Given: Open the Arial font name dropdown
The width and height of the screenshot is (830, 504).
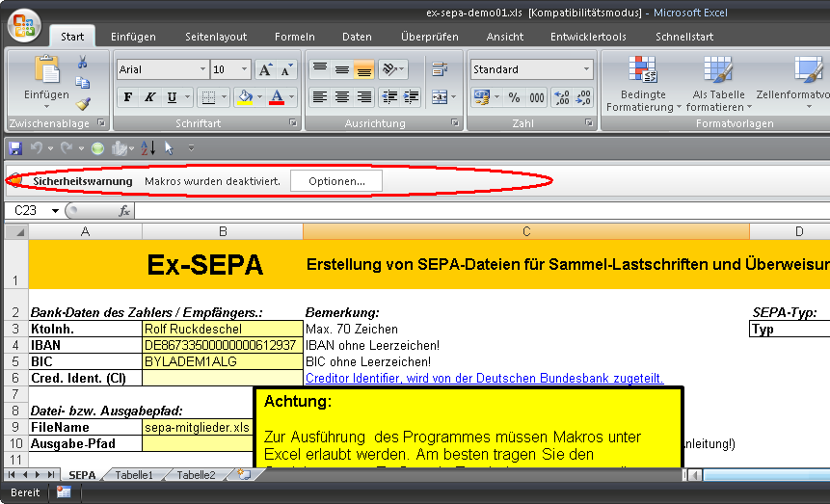Looking at the screenshot, I should tap(202, 69).
